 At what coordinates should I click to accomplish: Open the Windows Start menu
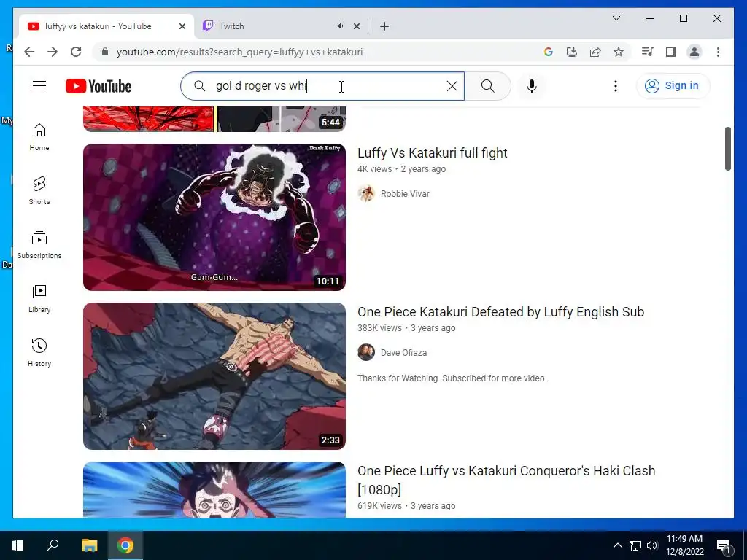(x=18, y=545)
